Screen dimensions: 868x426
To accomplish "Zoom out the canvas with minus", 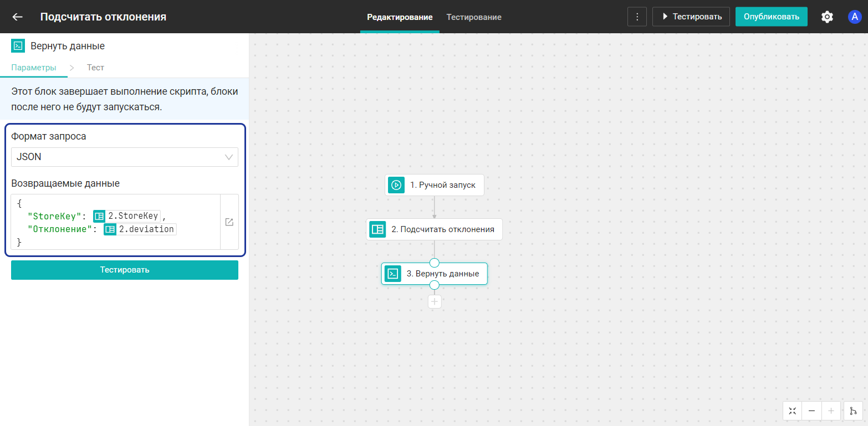I will click(811, 410).
